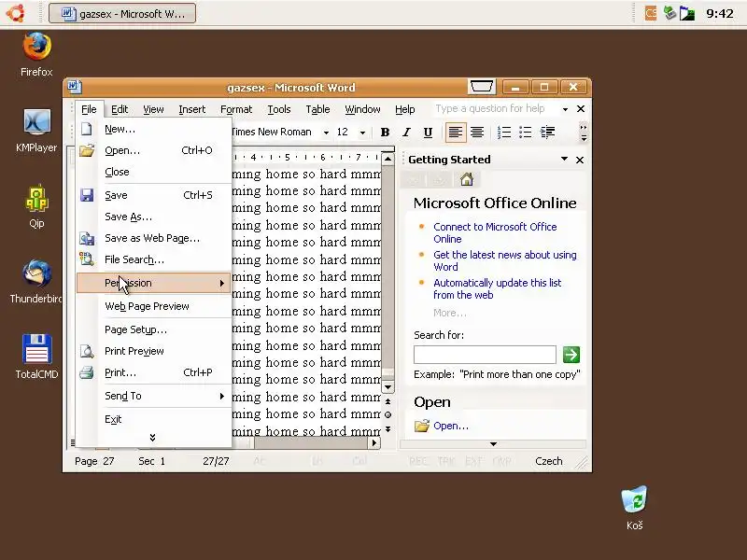Close the Getting Started task pane
The width and height of the screenshot is (747, 560).
tap(580, 160)
